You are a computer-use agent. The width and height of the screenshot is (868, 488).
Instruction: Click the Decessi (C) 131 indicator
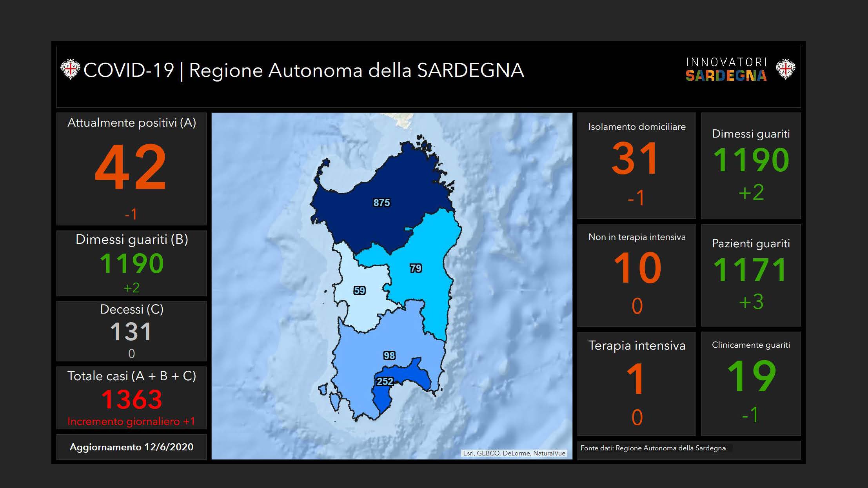[x=131, y=331]
